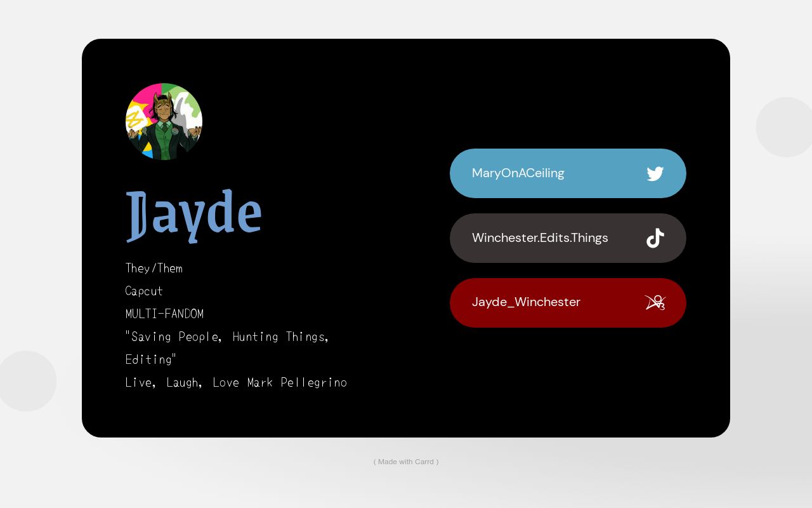This screenshot has width=812, height=508.
Task: Select the MULTI-FANDOM text line
Action: [x=164, y=314]
